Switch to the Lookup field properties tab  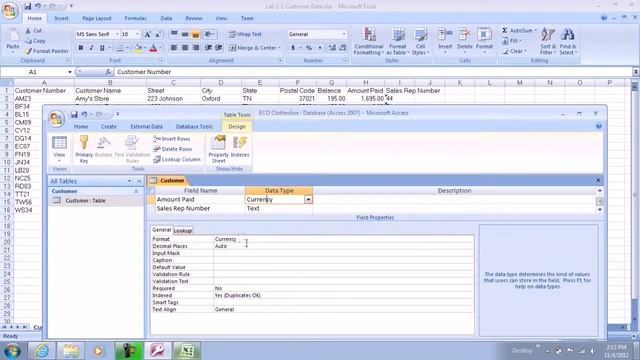[182, 231]
